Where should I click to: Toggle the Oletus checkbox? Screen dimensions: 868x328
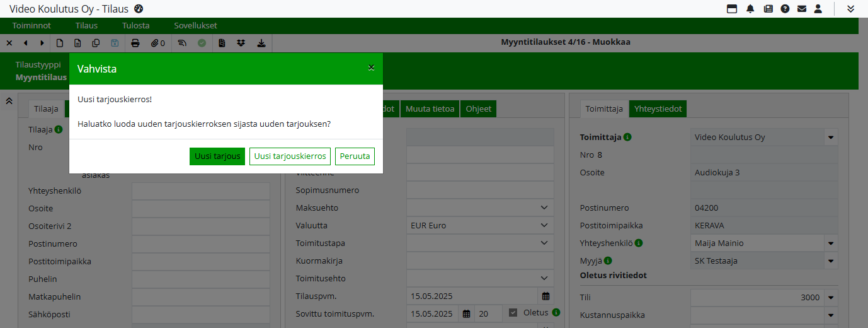(x=513, y=312)
